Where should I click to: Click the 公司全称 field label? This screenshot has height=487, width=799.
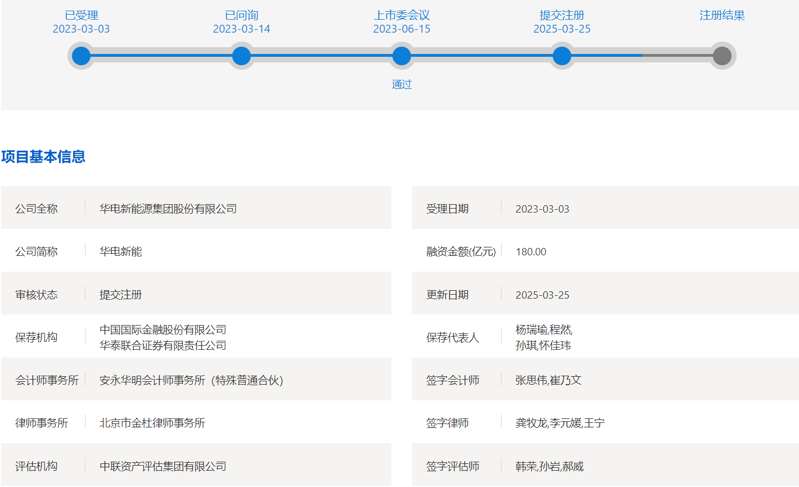point(36,209)
